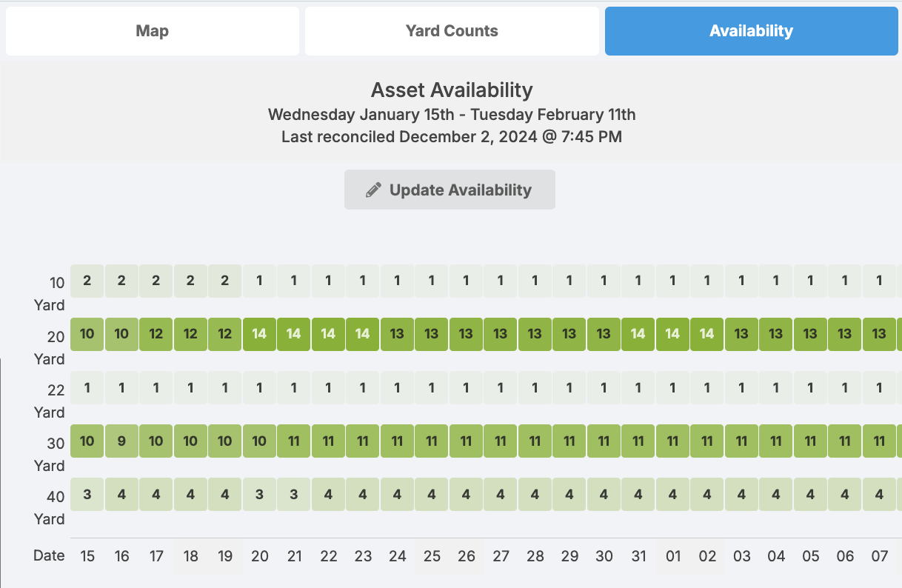Select date 01 in the date row
The width and height of the screenshot is (902, 588).
[x=672, y=556]
